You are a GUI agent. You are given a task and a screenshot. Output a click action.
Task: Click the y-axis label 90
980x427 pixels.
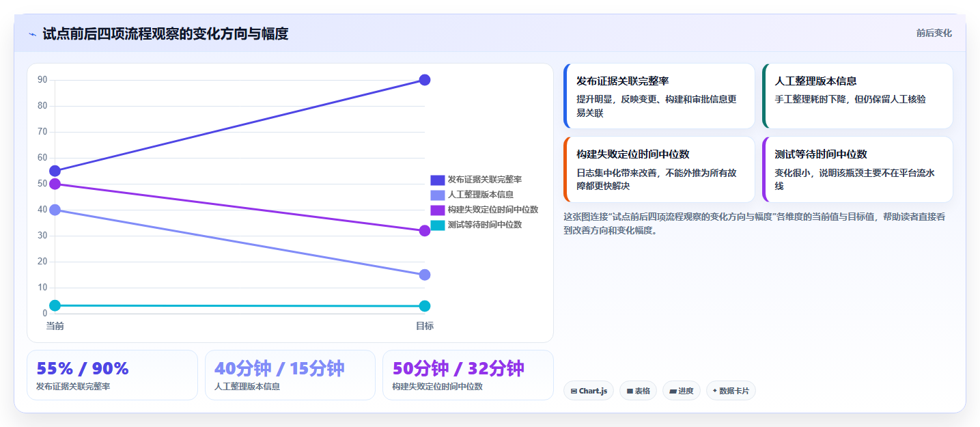[x=42, y=80]
